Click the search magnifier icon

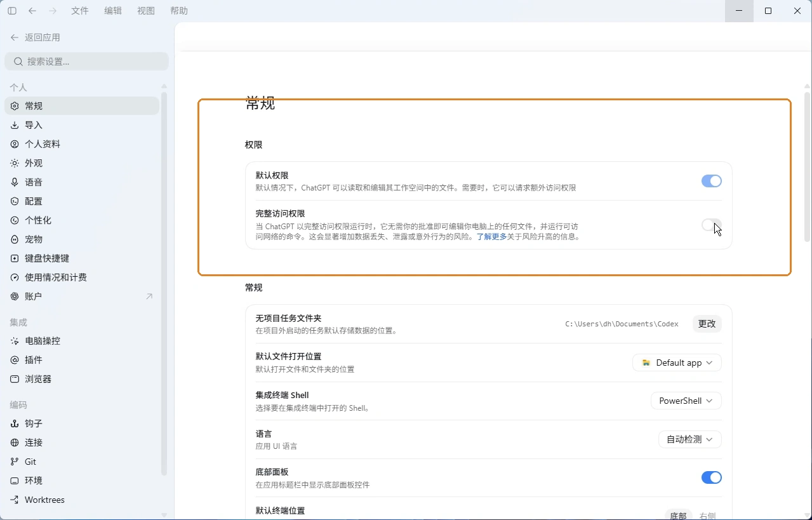[18, 62]
